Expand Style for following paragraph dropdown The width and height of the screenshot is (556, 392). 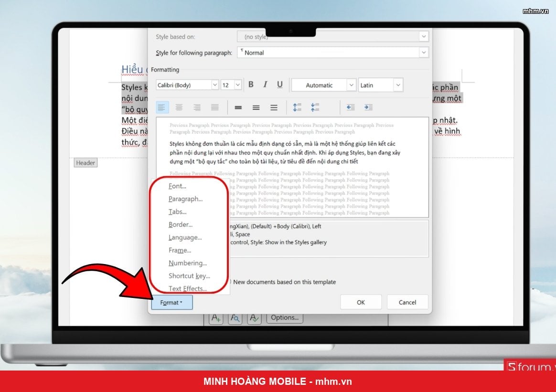pos(423,53)
